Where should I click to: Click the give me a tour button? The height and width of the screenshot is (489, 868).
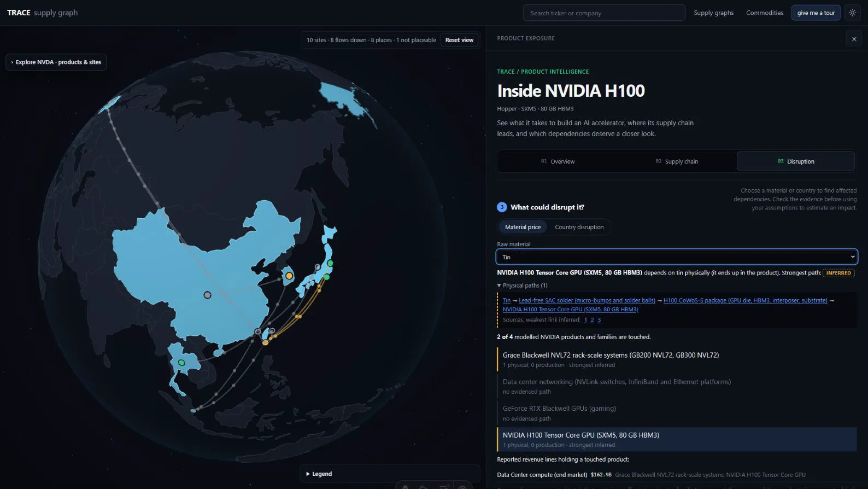point(816,13)
